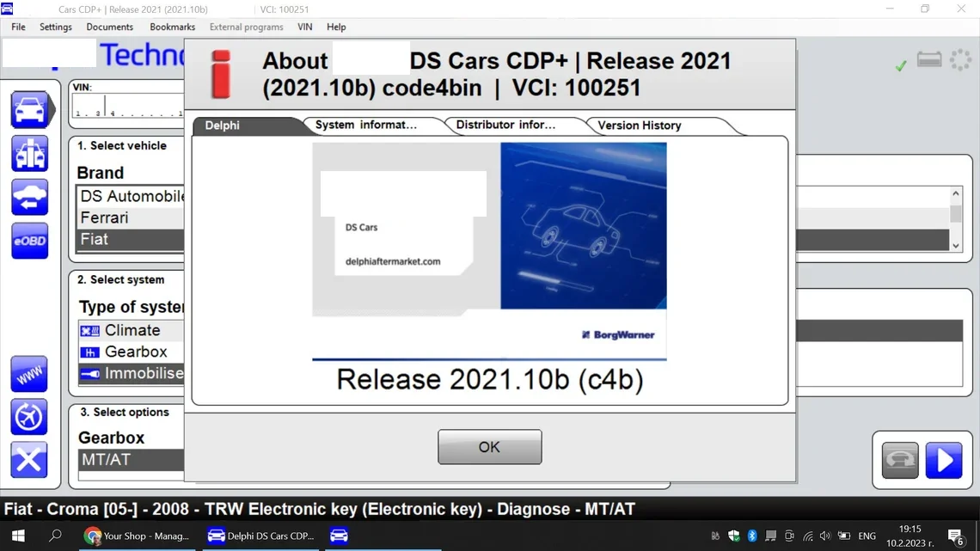Open the External programs menu
The height and width of the screenshot is (551, 980).
246,27
